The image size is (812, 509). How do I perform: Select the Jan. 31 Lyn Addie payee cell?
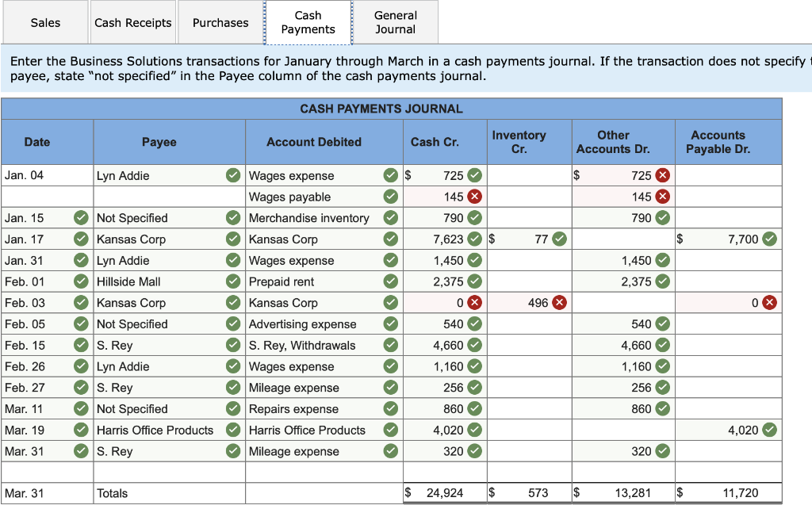pyautogui.click(x=170, y=261)
